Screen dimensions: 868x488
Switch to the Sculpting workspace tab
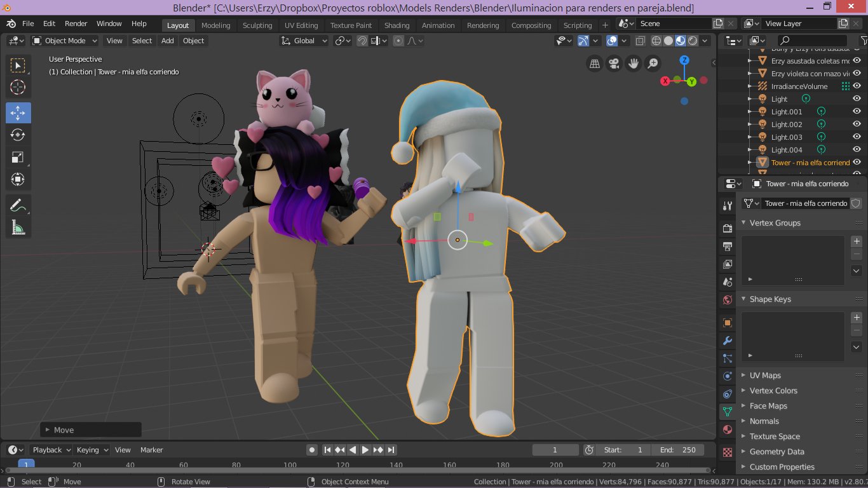click(257, 25)
